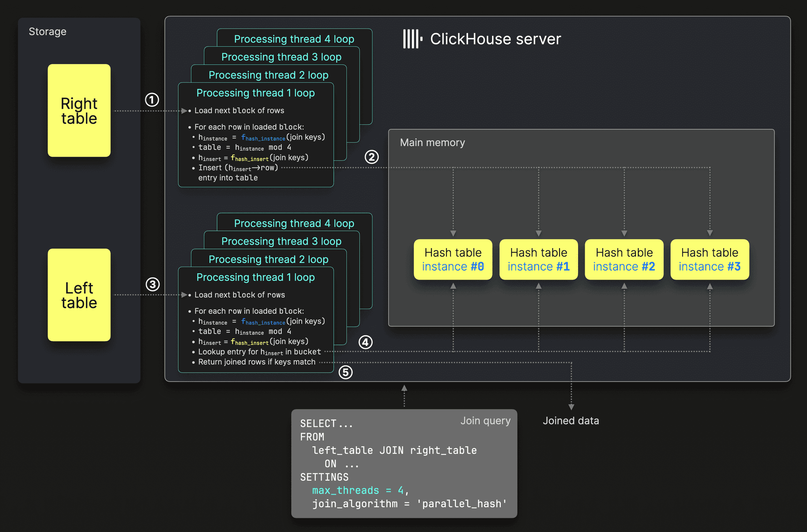
Task: Click "Processing thread 4 loop" in lower stack
Action: pos(294,223)
